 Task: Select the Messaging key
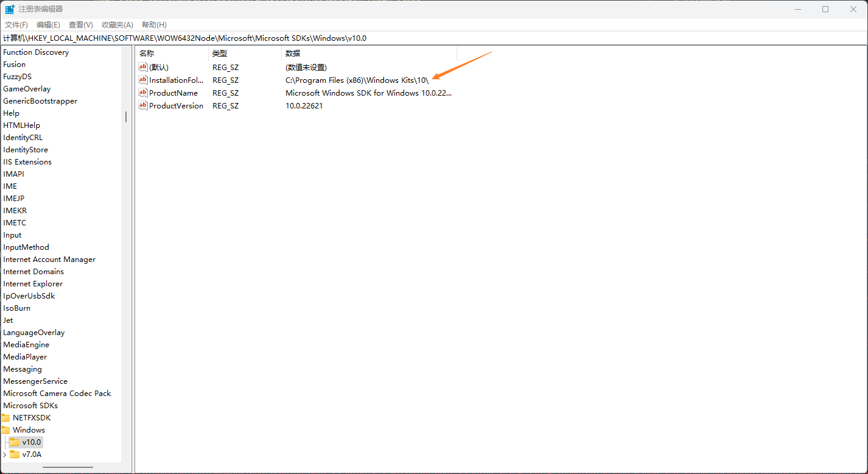point(23,369)
